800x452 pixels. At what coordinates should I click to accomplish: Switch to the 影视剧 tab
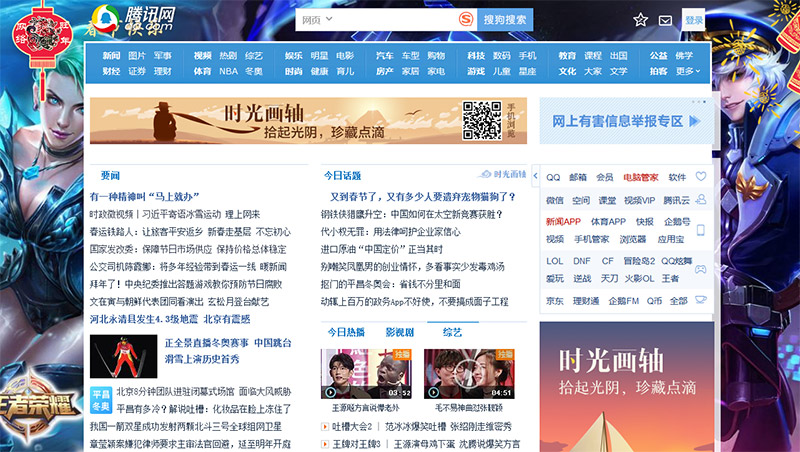(x=399, y=333)
